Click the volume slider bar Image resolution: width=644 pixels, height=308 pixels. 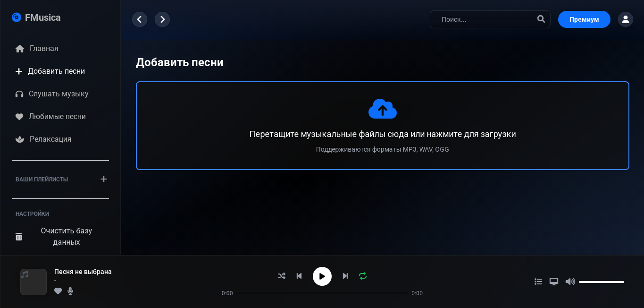pyautogui.click(x=601, y=282)
